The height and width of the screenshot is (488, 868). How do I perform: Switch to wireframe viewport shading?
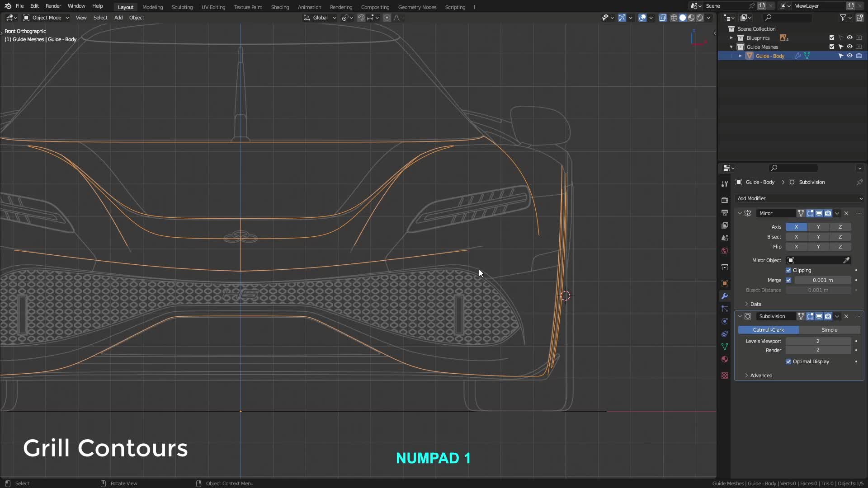tap(674, 18)
